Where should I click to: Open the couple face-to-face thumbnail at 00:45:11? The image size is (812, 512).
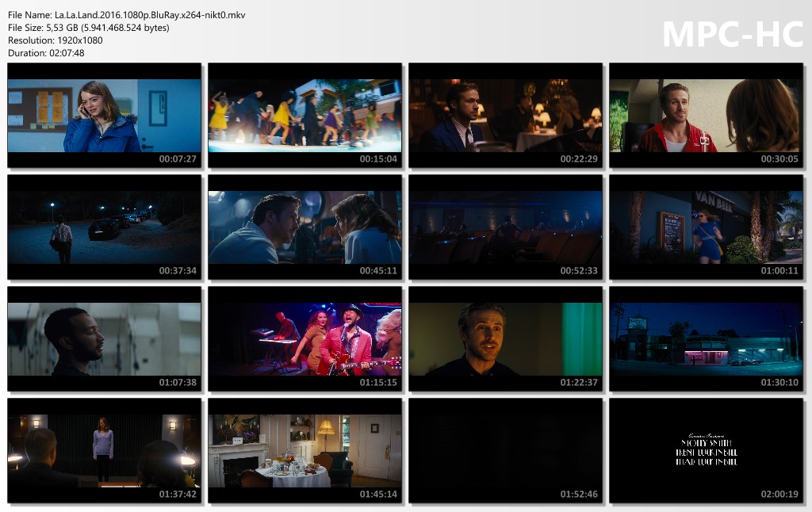tap(305, 227)
